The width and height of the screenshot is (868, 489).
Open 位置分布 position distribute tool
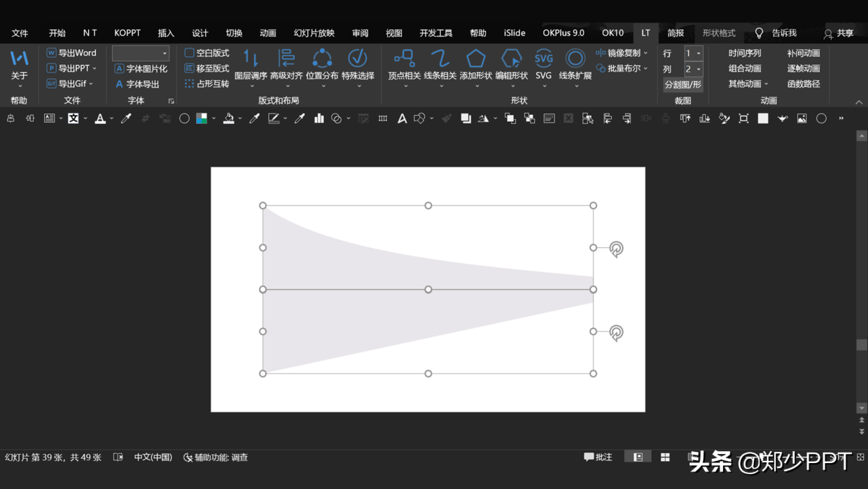(x=322, y=59)
